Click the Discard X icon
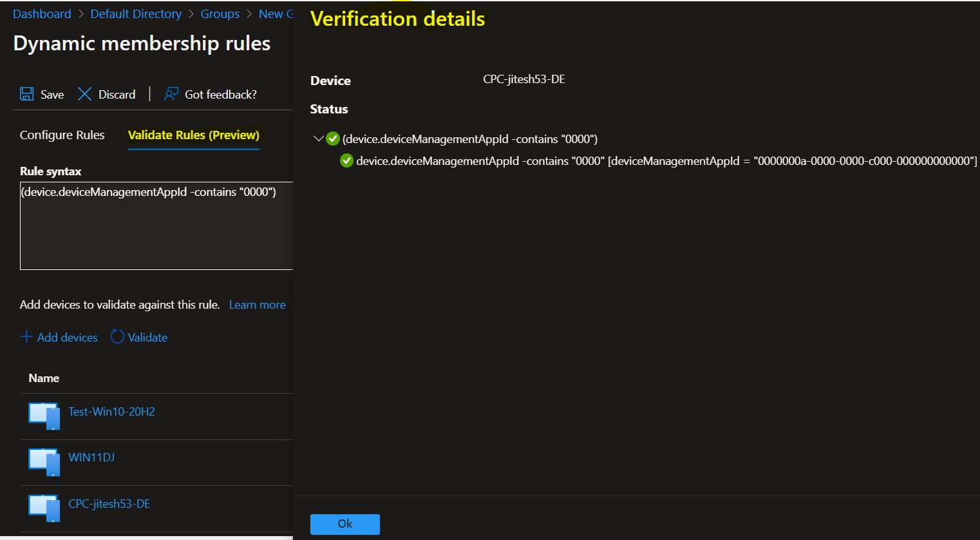The width and height of the screenshot is (980, 540). 84,94
